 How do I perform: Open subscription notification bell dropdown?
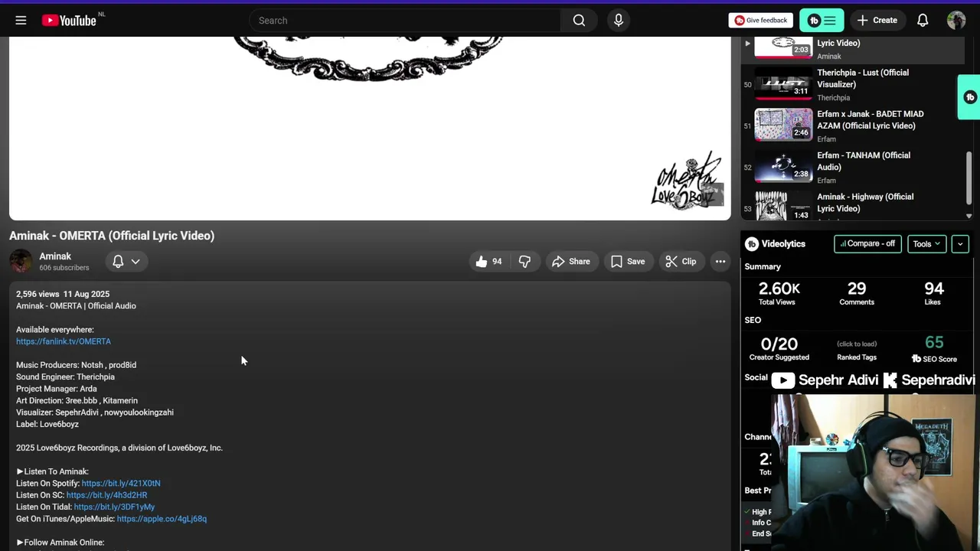coord(126,262)
